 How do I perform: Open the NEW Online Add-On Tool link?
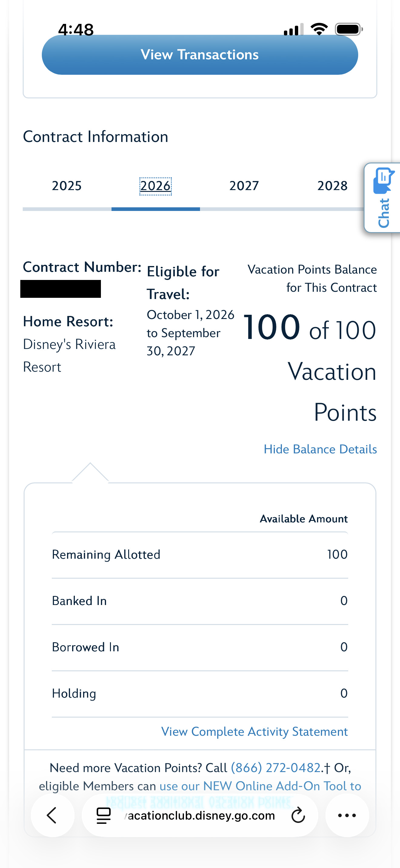(x=260, y=786)
